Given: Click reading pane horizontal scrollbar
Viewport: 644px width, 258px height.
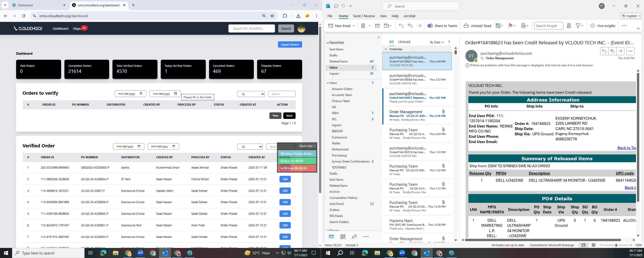Looking at the screenshot, I should click(x=543, y=240).
